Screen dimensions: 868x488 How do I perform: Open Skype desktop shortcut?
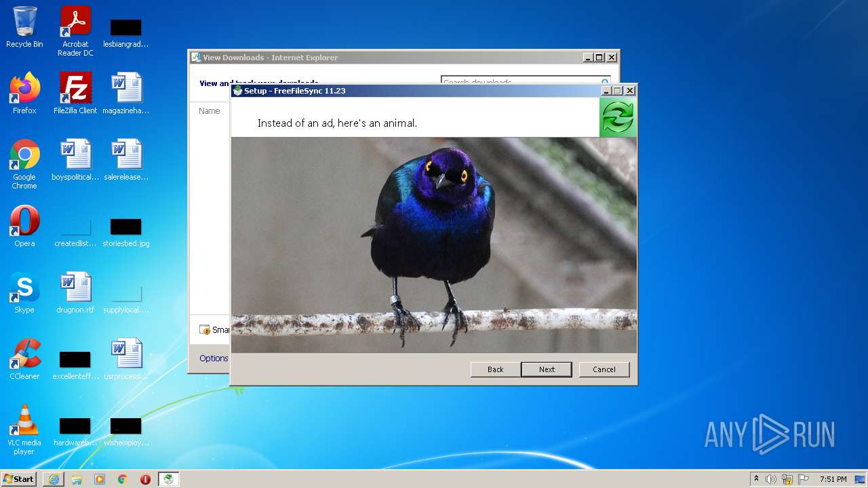tap(24, 293)
